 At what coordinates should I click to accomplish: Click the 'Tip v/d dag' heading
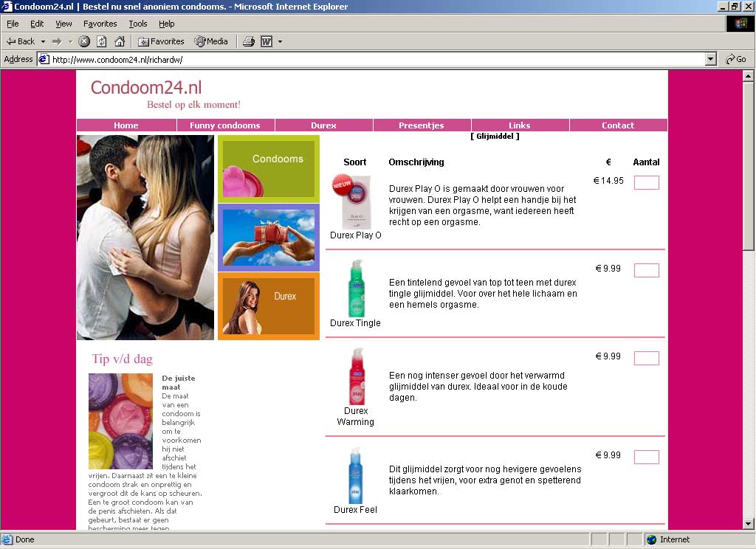point(123,359)
